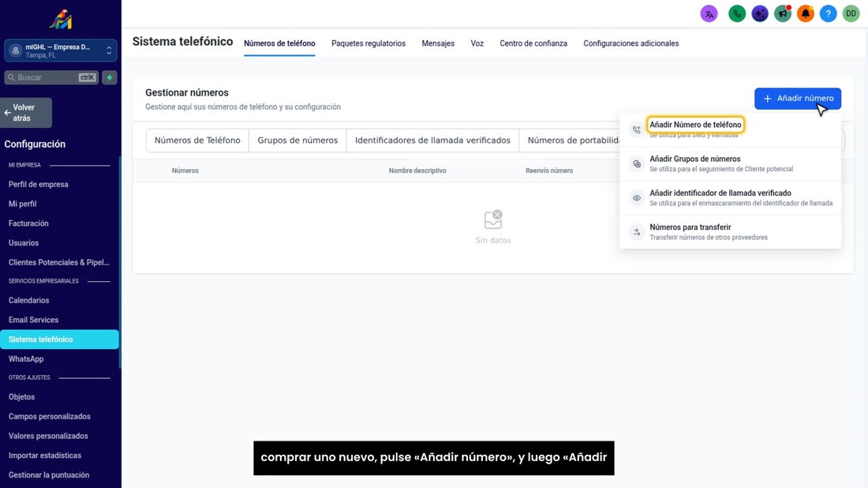Switch to Voz tab

pos(477,43)
